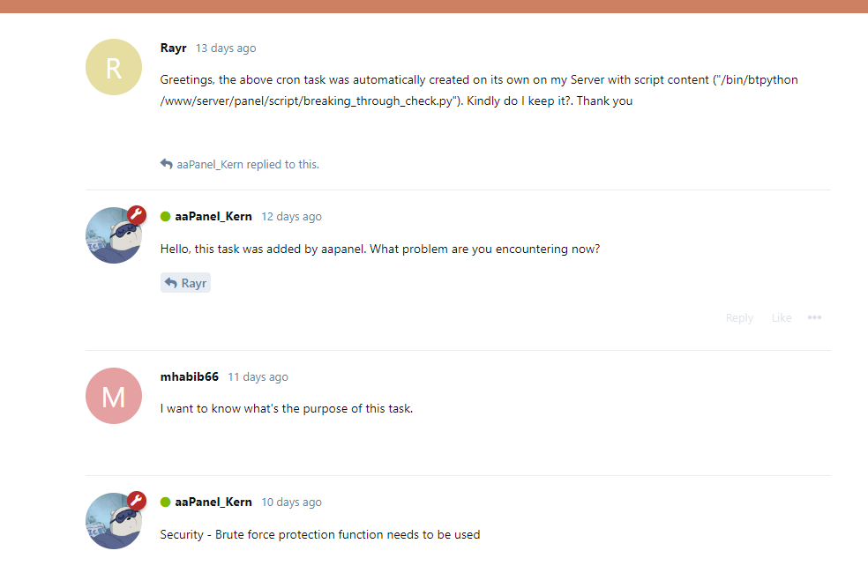Open aaPanel_Kern's avatar on the 10 days ago post
868x588 pixels.
coord(112,522)
